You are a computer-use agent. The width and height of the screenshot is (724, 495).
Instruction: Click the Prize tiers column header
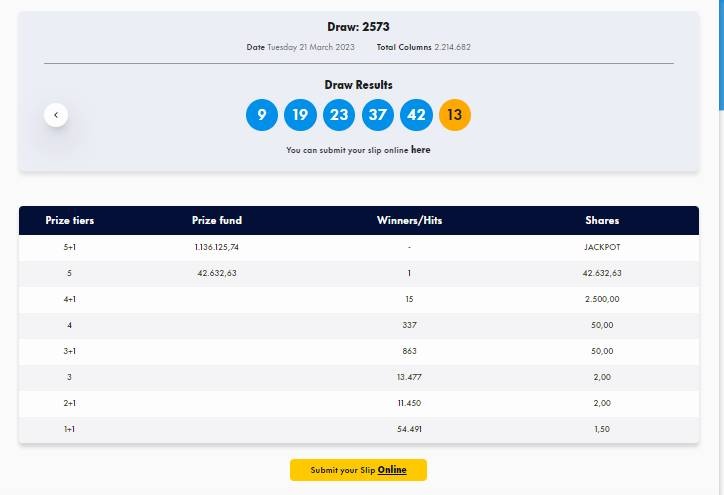tap(70, 220)
